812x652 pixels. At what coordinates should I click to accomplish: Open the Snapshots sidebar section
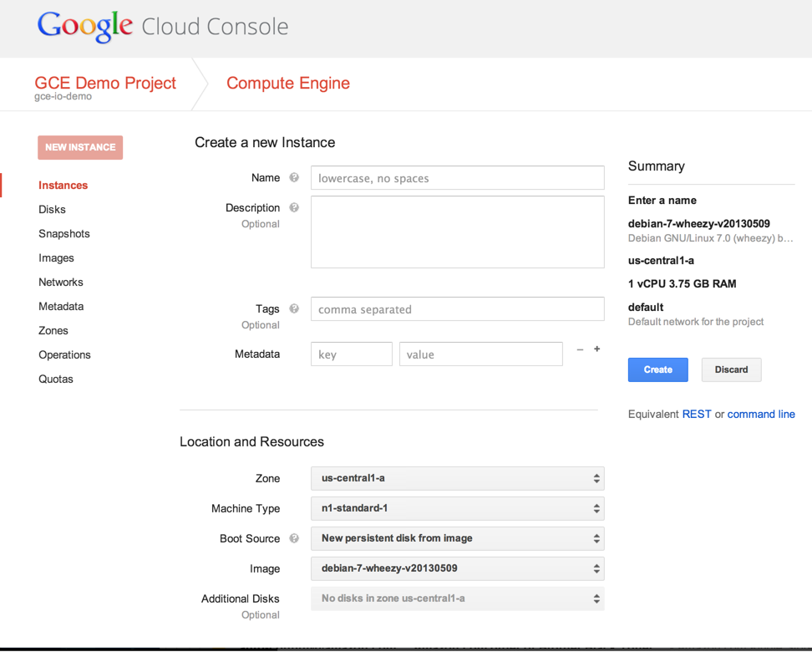[64, 234]
